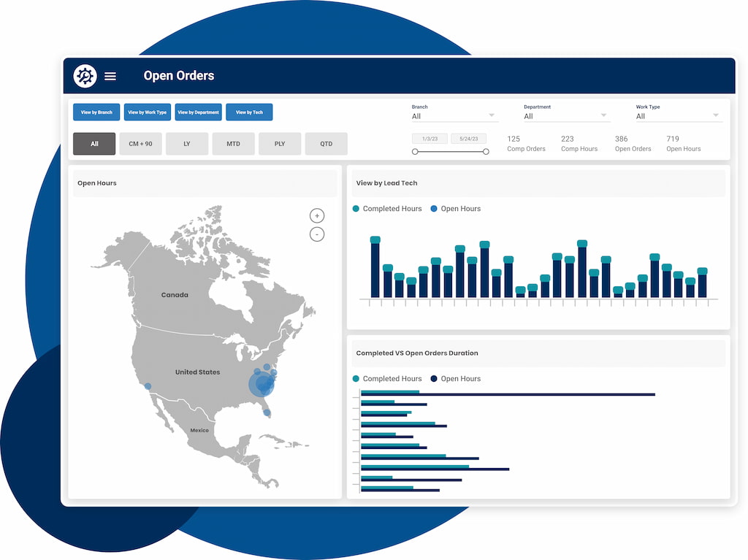Image resolution: width=748 pixels, height=560 pixels.
Task: Click the gear wrench app logo
Action: click(85, 76)
